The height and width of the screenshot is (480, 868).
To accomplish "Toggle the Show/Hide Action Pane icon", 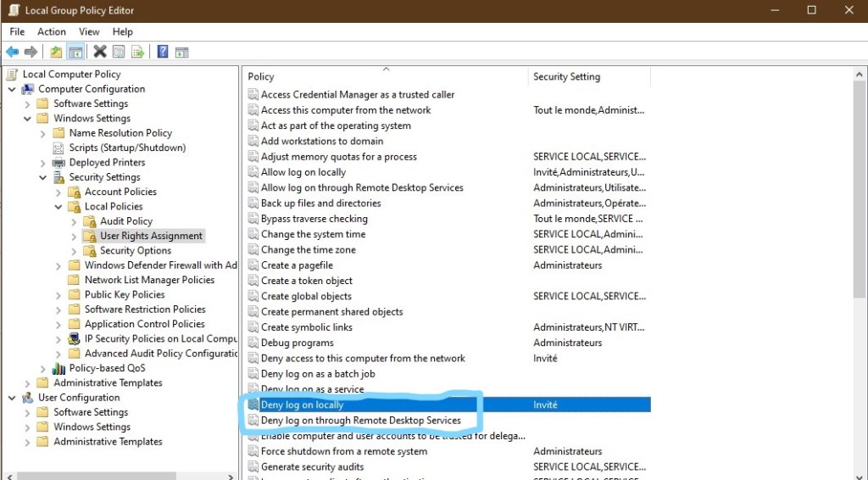I will 181,52.
